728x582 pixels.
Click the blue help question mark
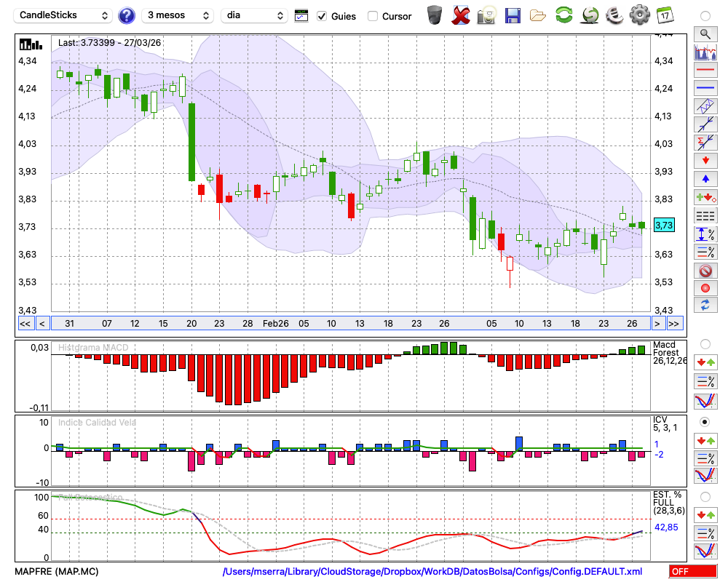click(x=127, y=15)
